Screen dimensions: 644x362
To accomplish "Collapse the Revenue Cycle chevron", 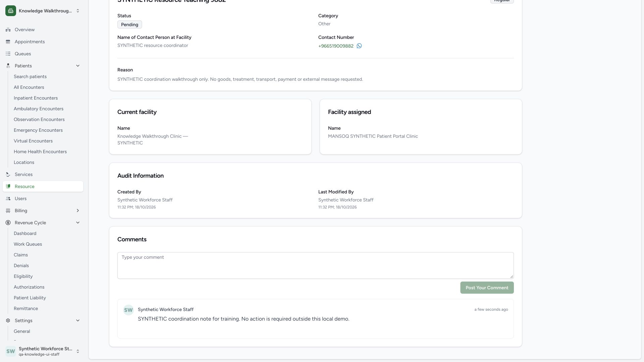I will 78,223.
